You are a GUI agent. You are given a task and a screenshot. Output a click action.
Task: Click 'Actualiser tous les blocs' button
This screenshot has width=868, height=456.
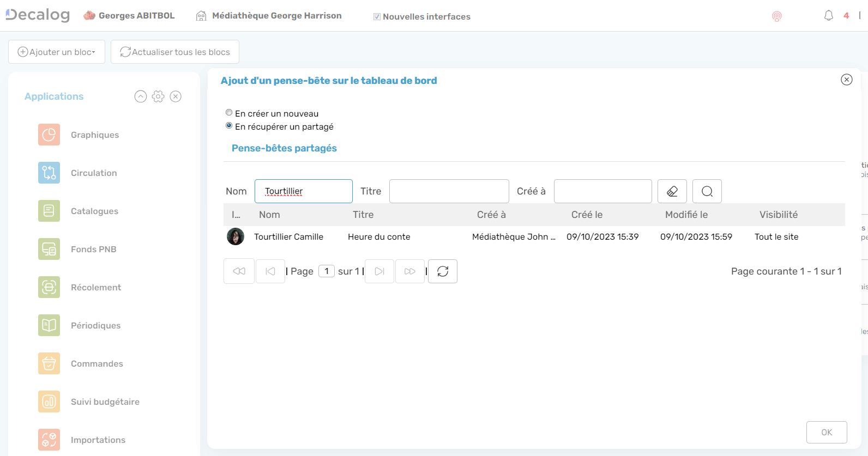pyautogui.click(x=175, y=52)
